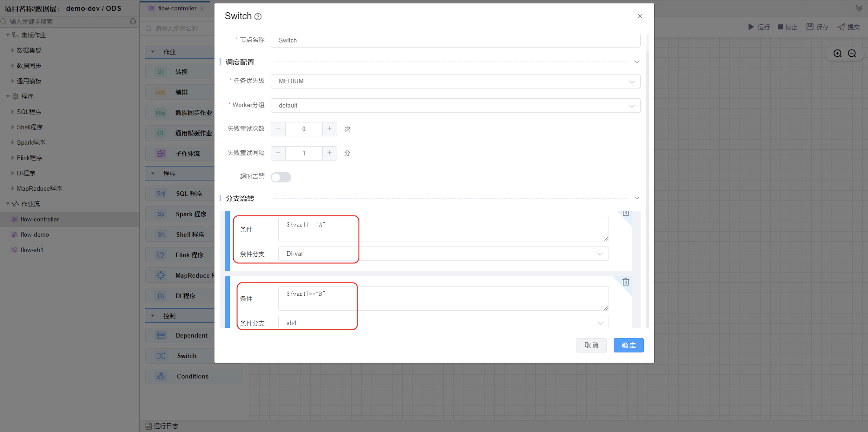The width and height of the screenshot is (868, 432).
Task: Click the 确定 confirm button
Action: 628,345
